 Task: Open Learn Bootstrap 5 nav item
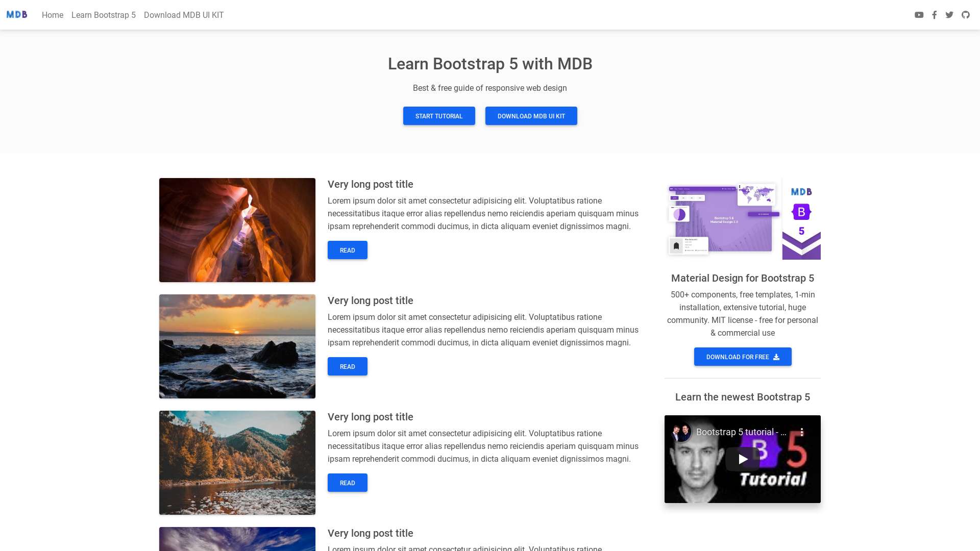pyautogui.click(x=104, y=15)
